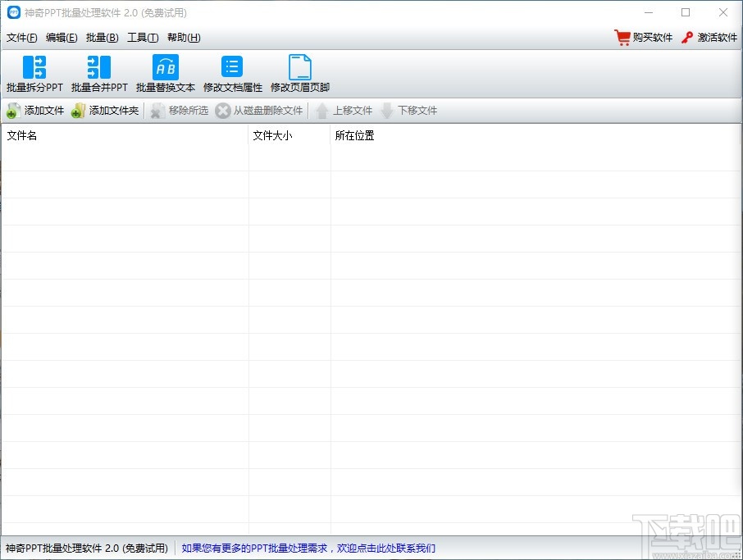
Task: Close the application window
Action: pos(723,13)
